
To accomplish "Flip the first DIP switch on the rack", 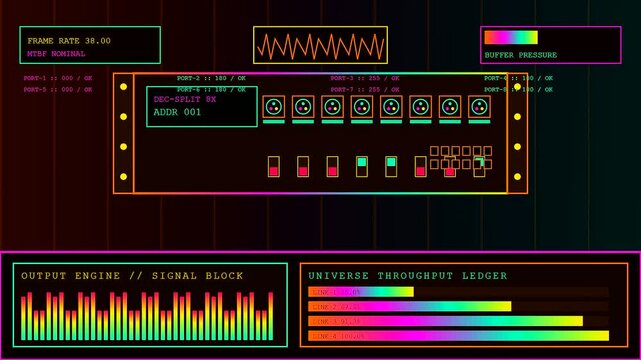I will [x=273, y=166].
